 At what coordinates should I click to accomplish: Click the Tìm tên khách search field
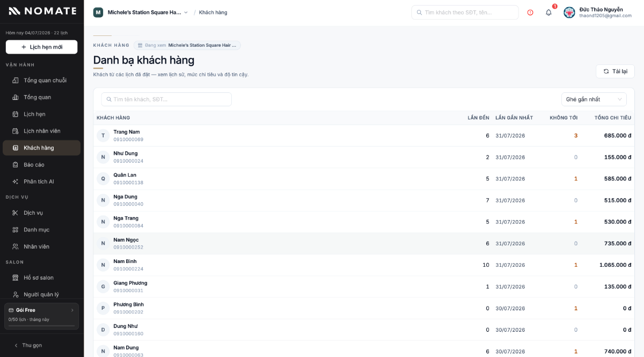[166, 99]
